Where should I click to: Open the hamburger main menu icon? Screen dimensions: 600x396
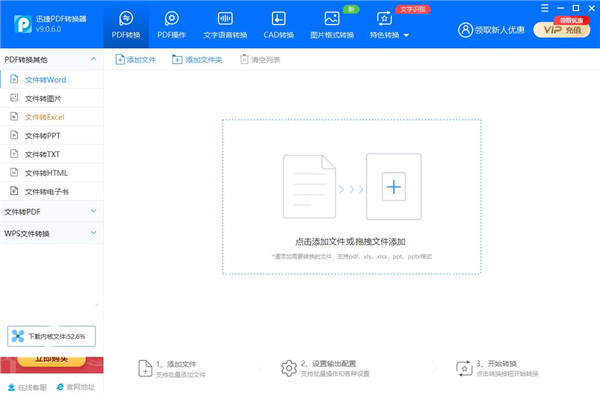click(545, 8)
